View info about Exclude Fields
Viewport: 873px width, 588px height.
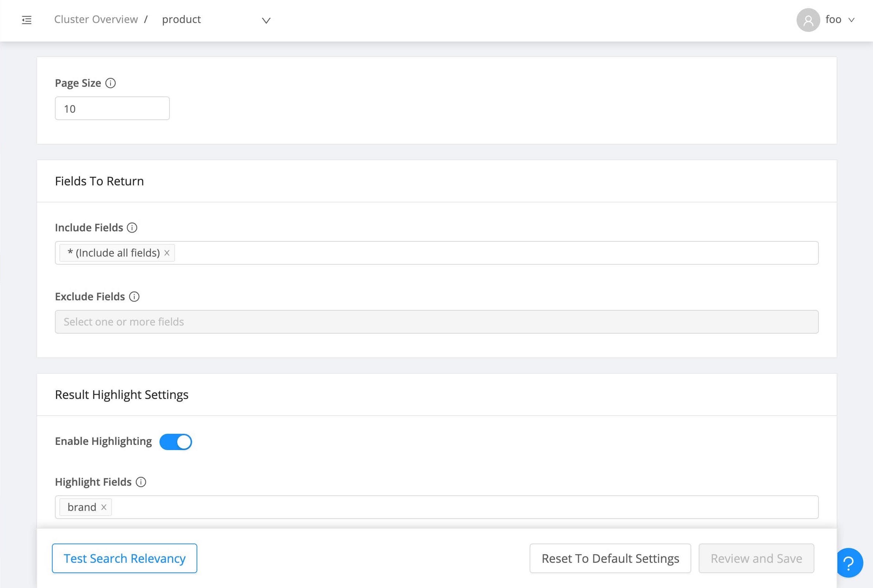click(135, 297)
